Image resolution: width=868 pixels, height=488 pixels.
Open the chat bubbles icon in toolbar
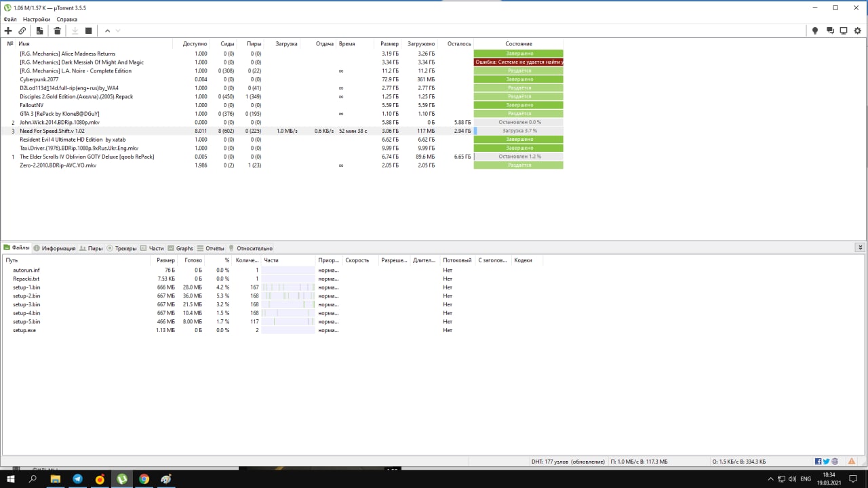[829, 30]
